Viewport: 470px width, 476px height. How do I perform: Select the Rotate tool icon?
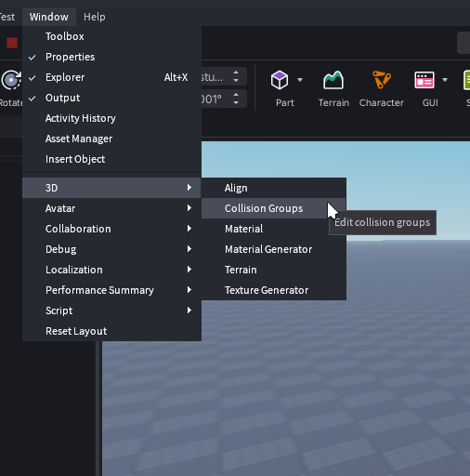click(x=11, y=80)
